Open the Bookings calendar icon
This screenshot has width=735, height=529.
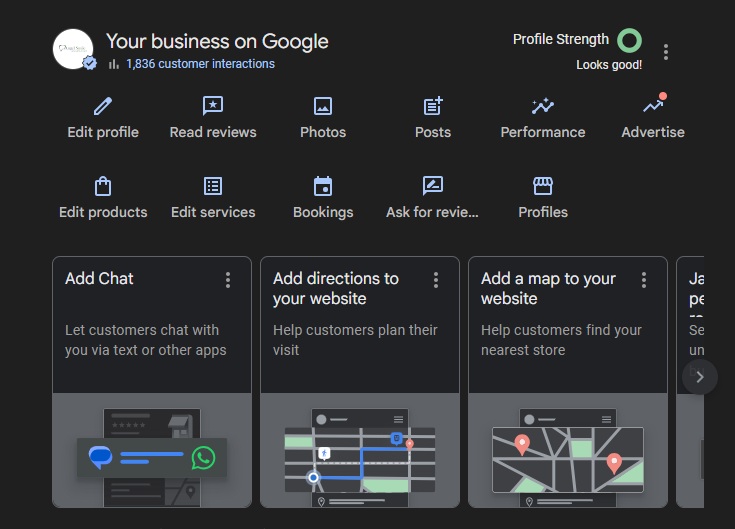[323, 186]
